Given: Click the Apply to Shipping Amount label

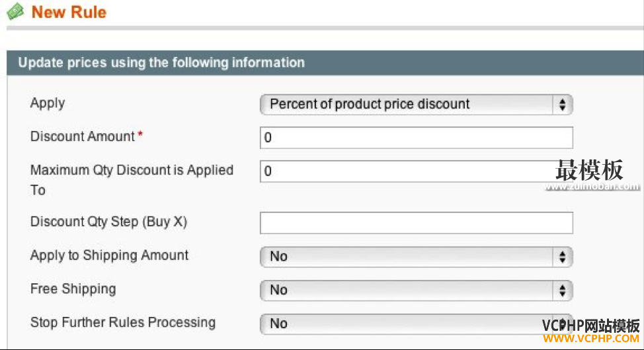Looking at the screenshot, I should [x=109, y=255].
